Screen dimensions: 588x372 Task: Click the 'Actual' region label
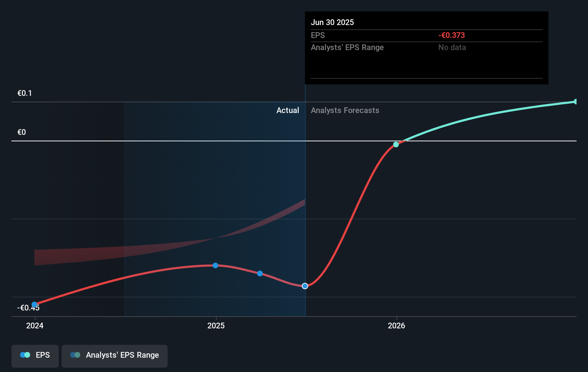pos(288,110)
